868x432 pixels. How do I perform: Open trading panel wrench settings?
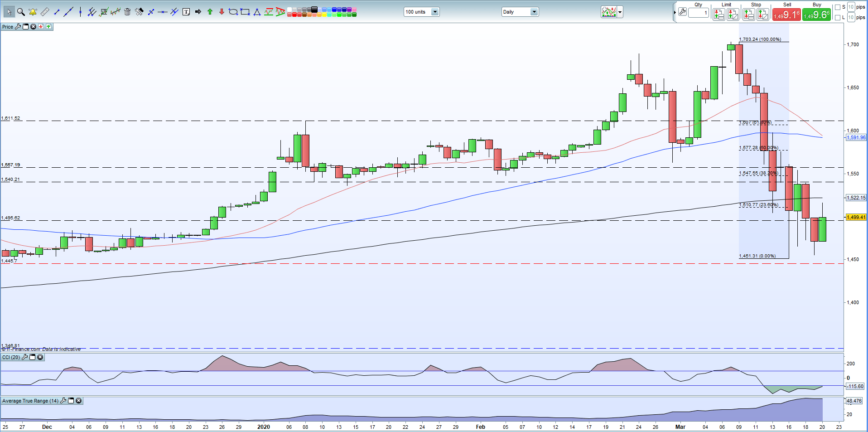(x=683, y=12)
